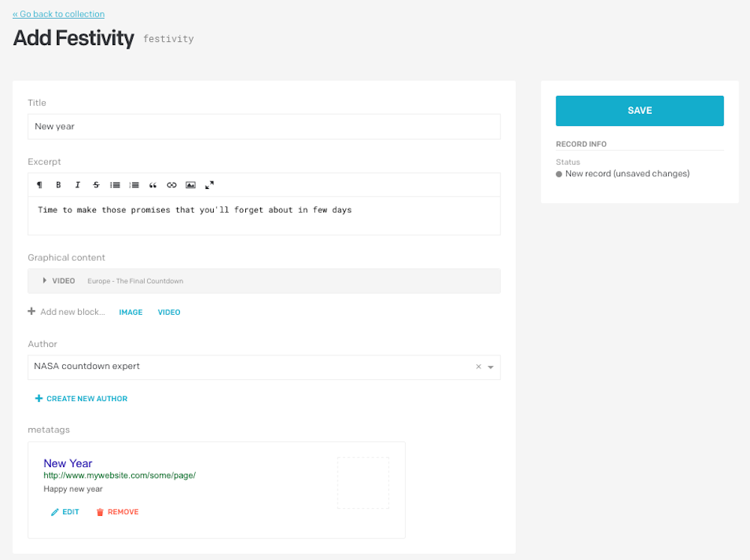Open the insert link tool
This screenshot has width=750, height=560.
click(172, 185)
